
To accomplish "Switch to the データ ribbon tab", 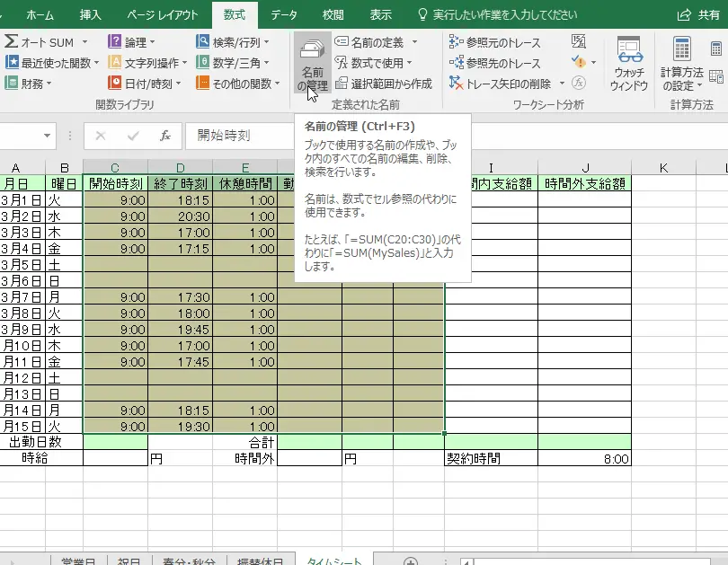I will coord(284,14).
